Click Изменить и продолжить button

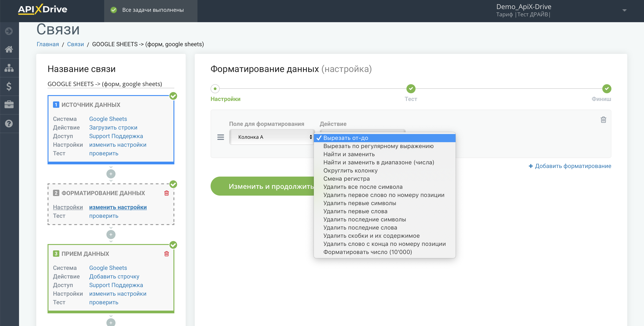click(x=262, y=186)
